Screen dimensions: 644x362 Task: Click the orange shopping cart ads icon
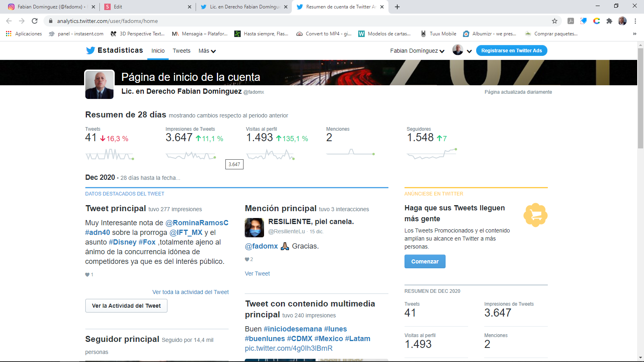click(x=535, y=215)
